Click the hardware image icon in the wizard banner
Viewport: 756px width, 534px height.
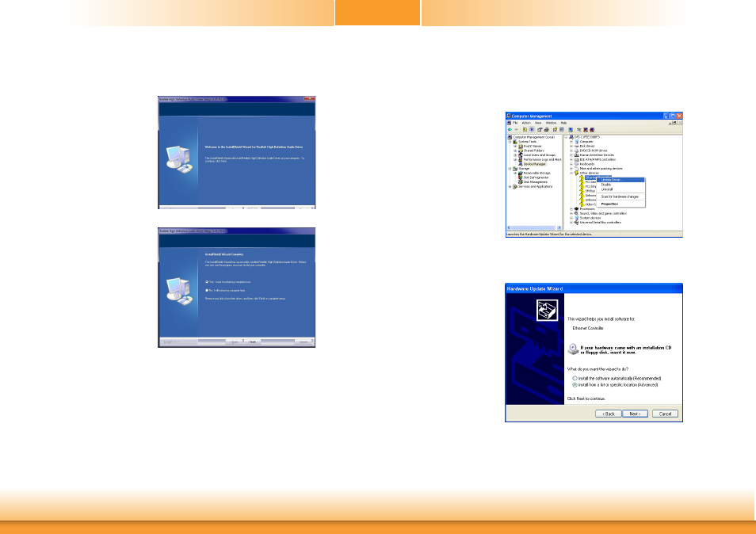(x=548, y=310)
